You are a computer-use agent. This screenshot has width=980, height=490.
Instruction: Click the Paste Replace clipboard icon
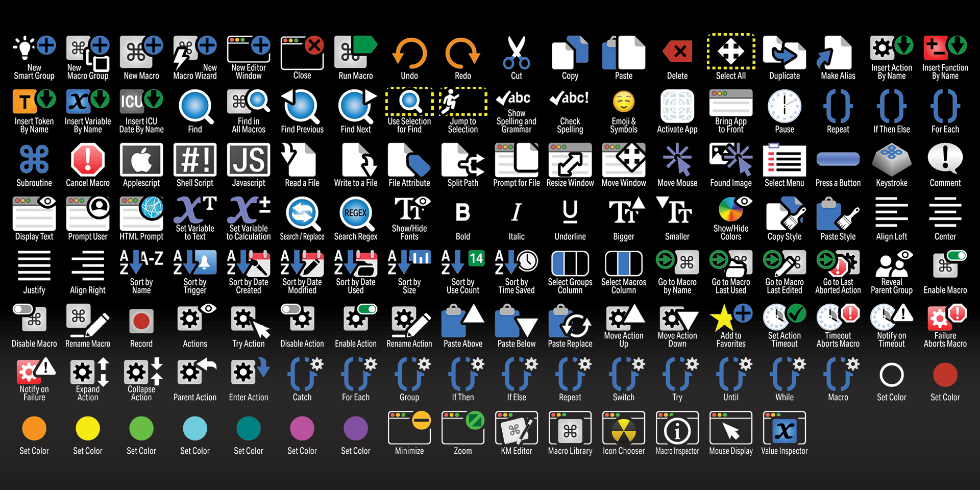click(x=570, y=321)
